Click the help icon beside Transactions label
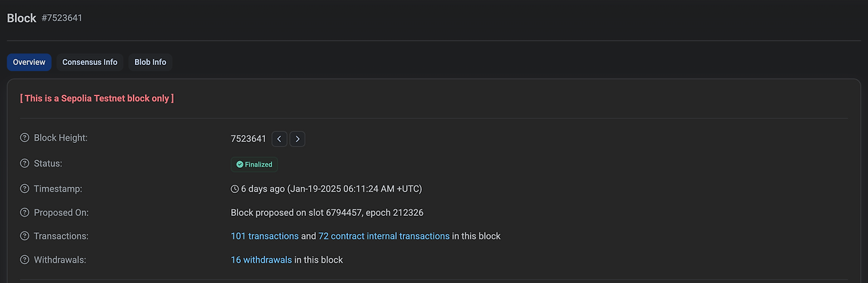The height and width of the screenshot is (283, 868). click(x=25, y=236)
